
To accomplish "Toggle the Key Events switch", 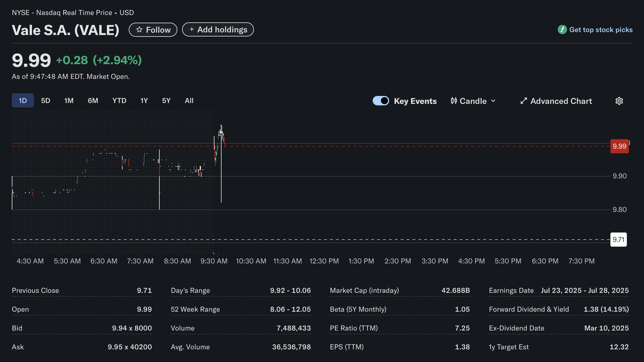I will 381,101.
